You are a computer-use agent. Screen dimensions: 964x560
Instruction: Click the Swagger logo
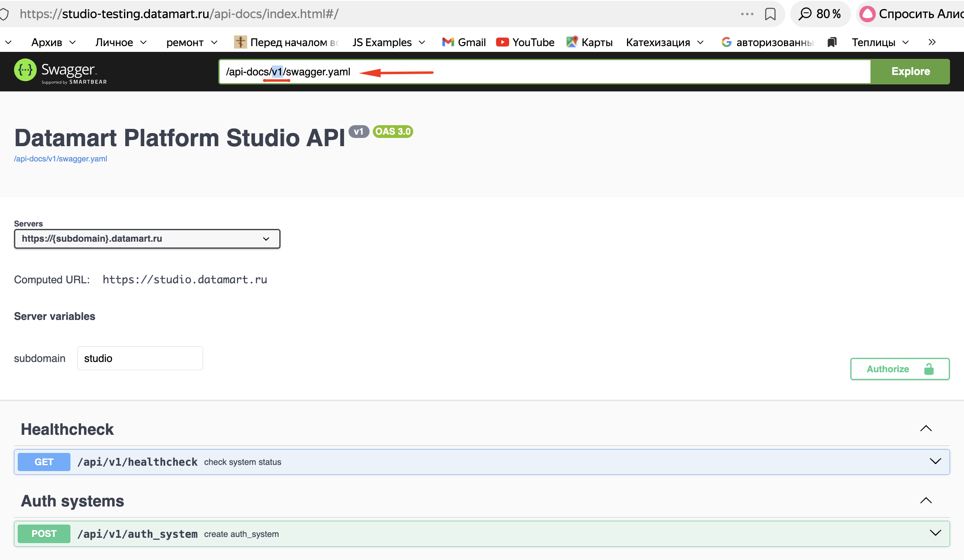click(x=61, y=72)
